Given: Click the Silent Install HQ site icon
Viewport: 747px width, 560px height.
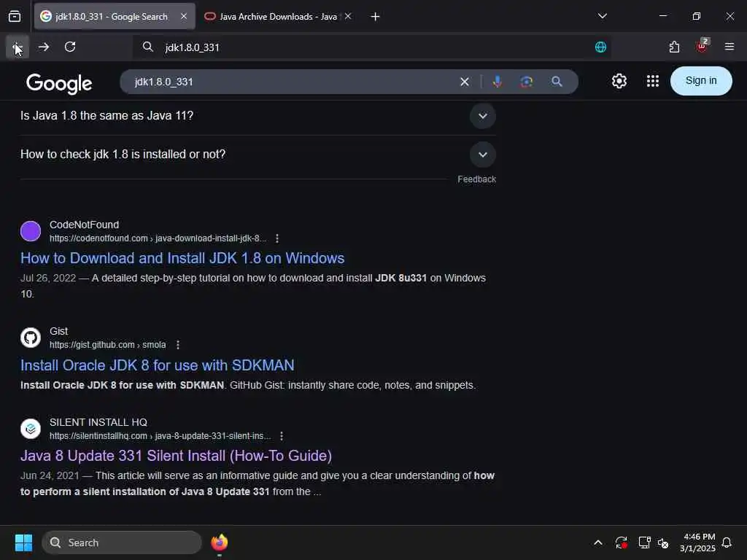Looking at the screenshot, I should coord(31,429).
